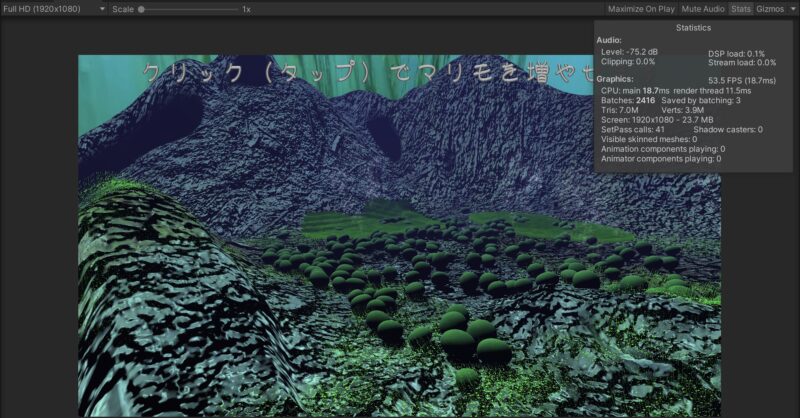Click the SetPass calls 41 line
Viewport: 800px width, 418px height.
click(633, 130)
